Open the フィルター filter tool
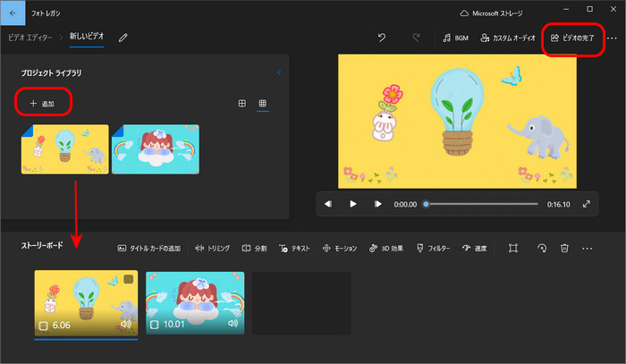The width and height of the screenshot is (626, 364). tap(433, 249)
